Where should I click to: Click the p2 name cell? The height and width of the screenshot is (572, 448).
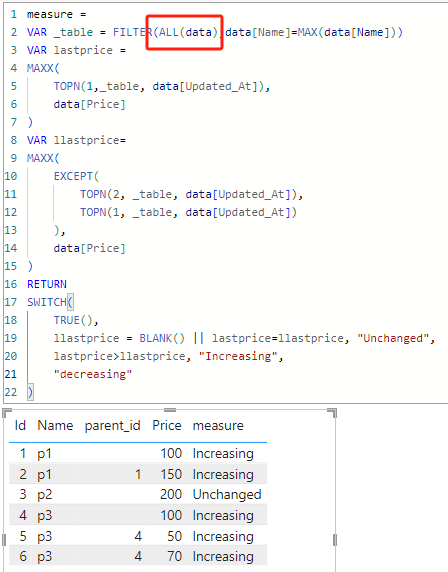pos(45,495)
